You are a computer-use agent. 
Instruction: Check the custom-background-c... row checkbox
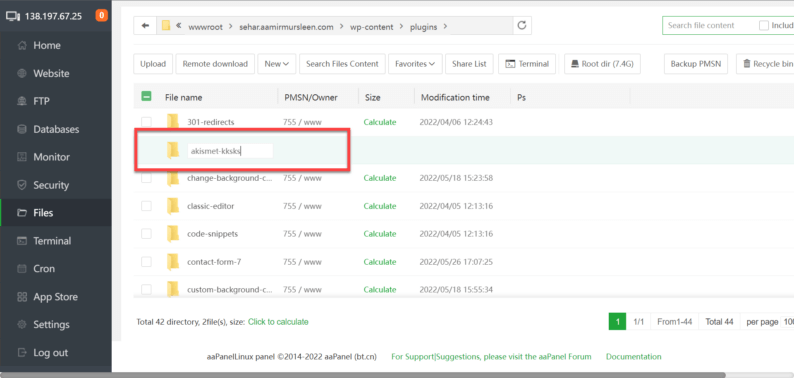[x=146, y=289]
